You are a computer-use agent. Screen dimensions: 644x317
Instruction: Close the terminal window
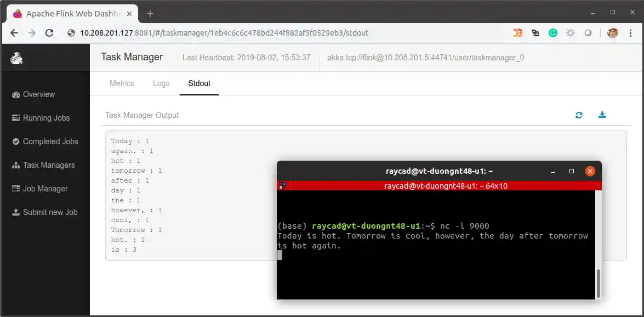tap(590, 172)
